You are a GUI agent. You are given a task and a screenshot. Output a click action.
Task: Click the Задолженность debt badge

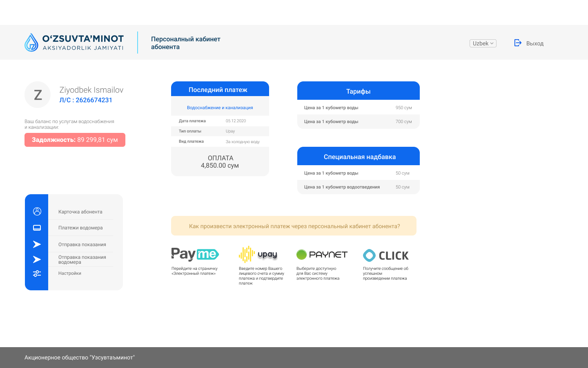(x=75, y=140)
